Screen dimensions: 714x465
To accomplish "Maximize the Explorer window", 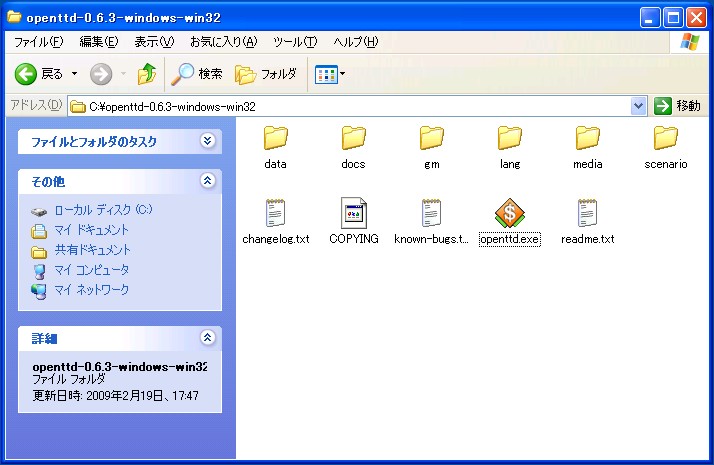I will pos(673,18).
